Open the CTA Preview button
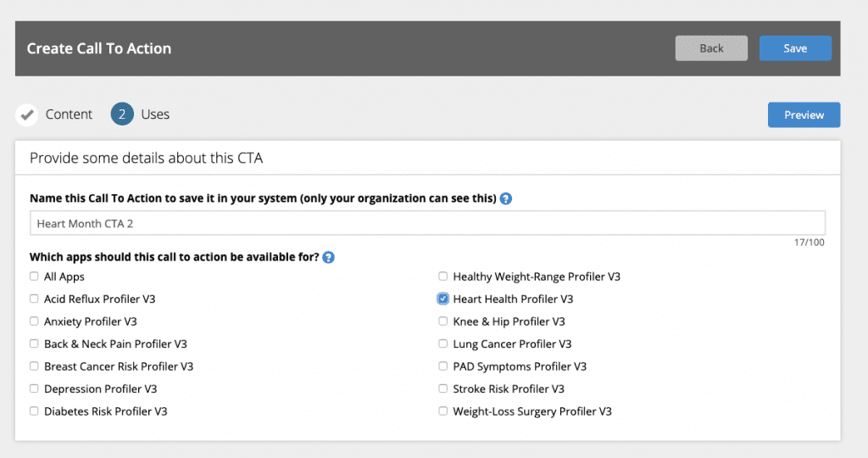 804,114
